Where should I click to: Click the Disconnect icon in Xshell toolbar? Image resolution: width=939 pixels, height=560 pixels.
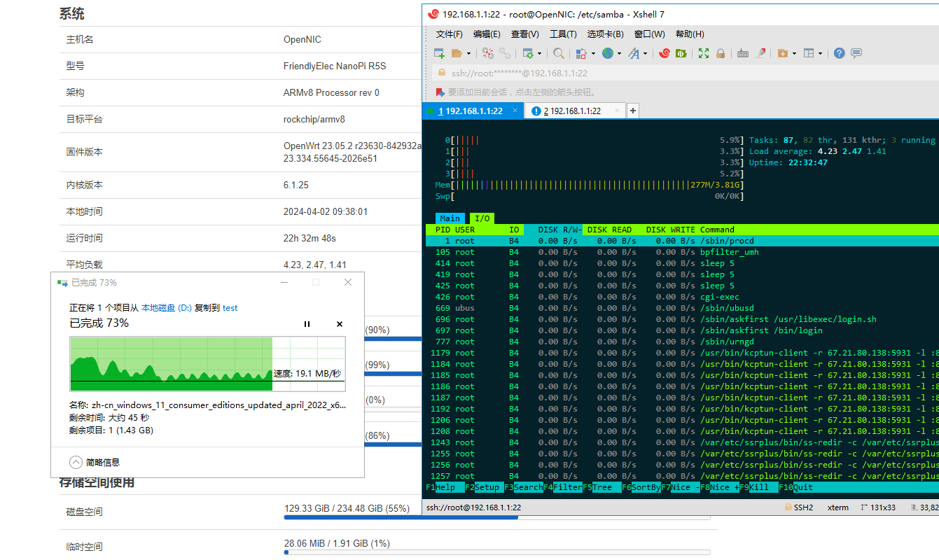point(488,53)
